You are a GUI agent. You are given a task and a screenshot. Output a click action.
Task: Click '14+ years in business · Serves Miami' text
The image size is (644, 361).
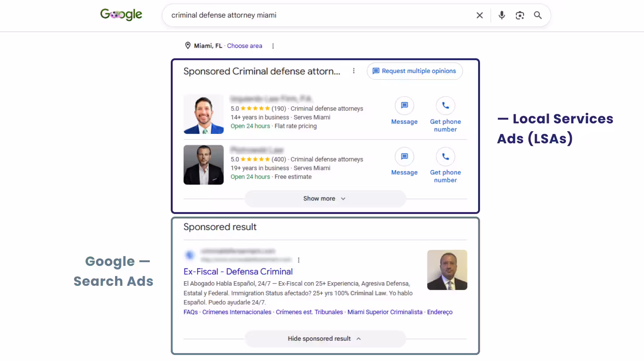(280, 117)
